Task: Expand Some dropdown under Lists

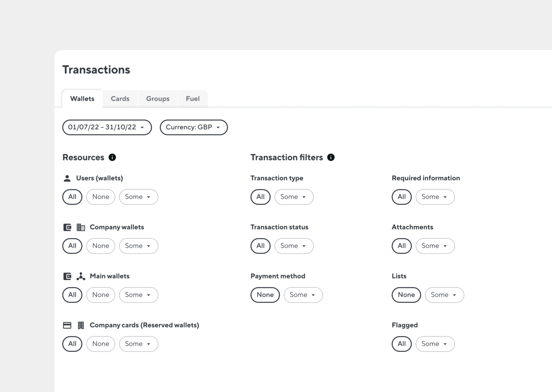Action: [x=444, y=295]
